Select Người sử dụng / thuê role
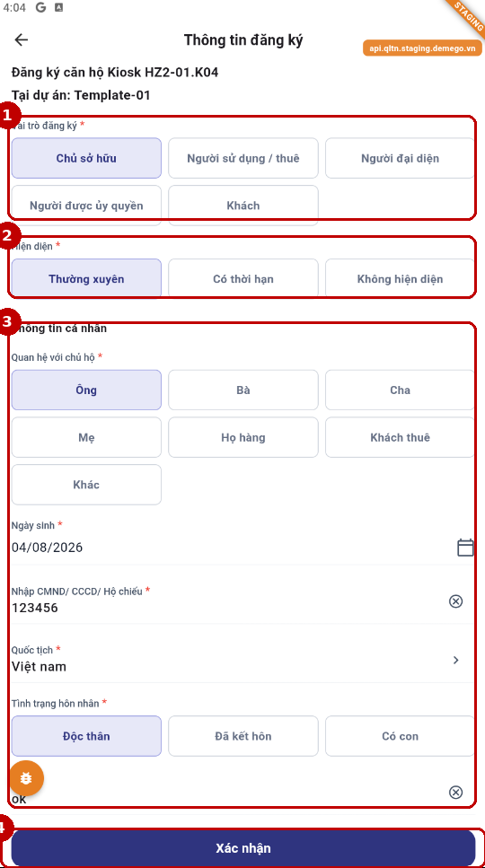Viewport: 485px width, 868px height. [x=243, y=158]
